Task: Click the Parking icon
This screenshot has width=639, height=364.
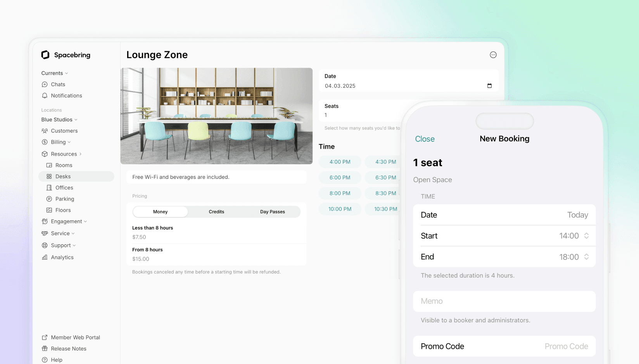Action: (x=50, y=199)
